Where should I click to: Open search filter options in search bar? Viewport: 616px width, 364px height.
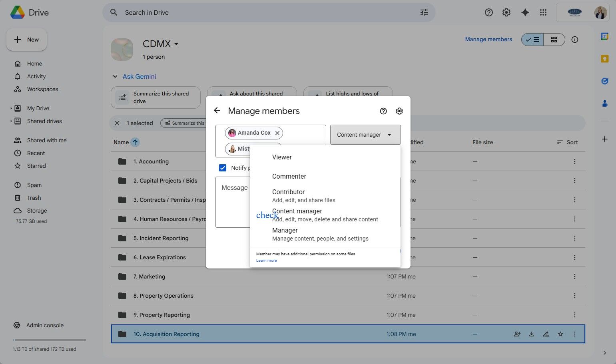pyautogui.click(x=424, y=12)
